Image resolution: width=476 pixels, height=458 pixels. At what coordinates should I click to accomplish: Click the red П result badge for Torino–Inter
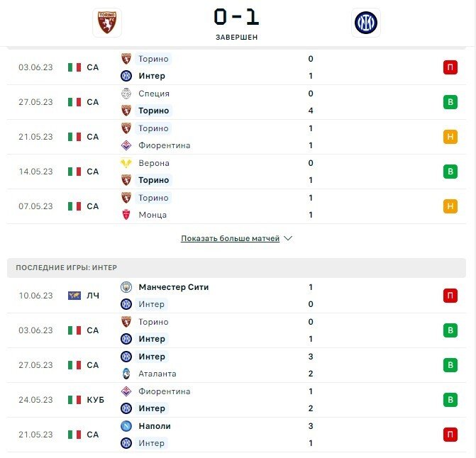pyautogui.click(x=450, y=67)
